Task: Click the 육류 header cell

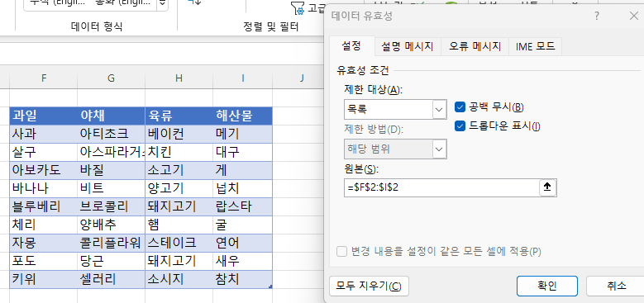Action: tap(179, 116)
